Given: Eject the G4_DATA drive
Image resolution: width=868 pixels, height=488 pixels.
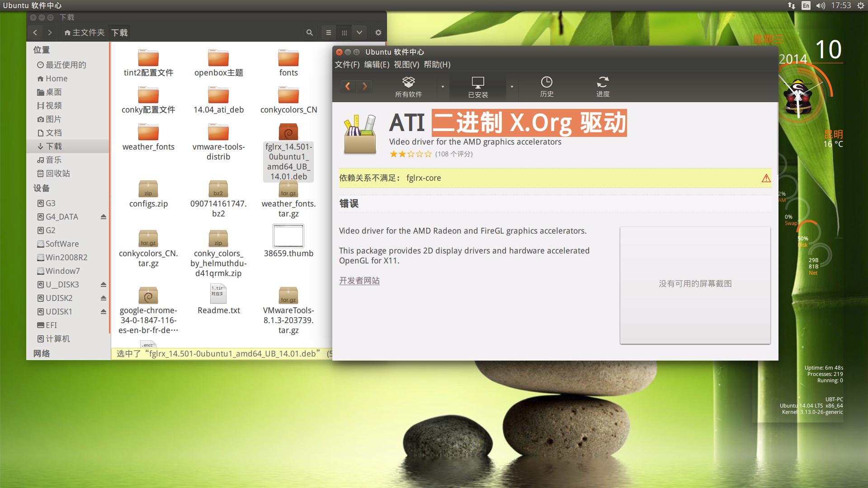Looking at the screenshot, I should [x=103, y=217].
